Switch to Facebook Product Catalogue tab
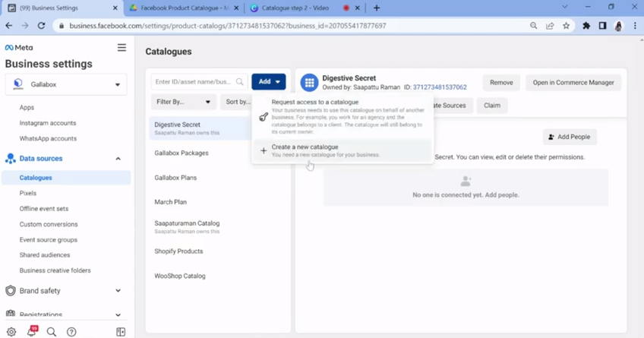Screen dimensions: 644x338 pyautogui.click(x=185, y=8)
